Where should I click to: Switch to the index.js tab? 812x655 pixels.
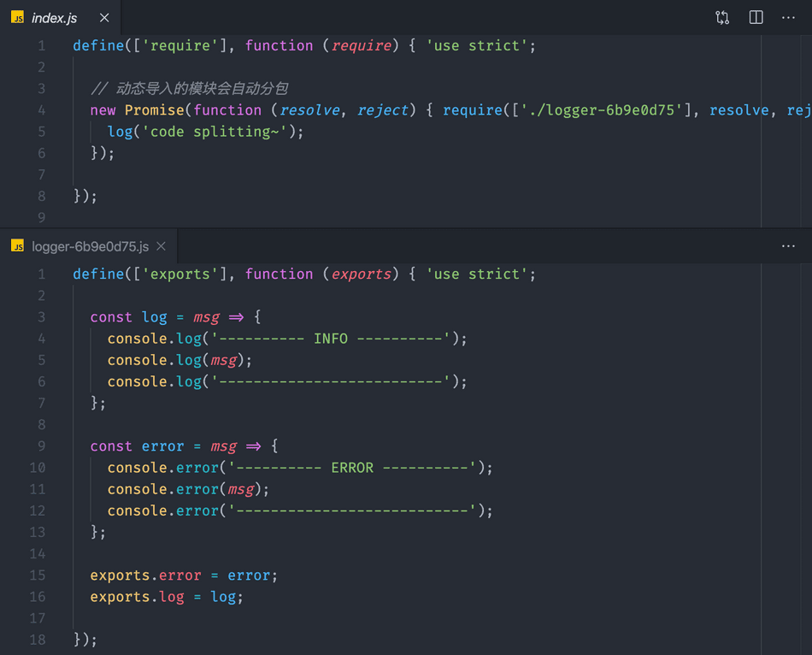click(54, 18)
